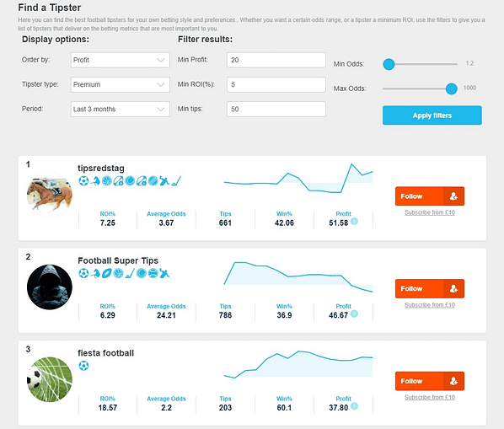Click the Max Odds slider handle

coord(451,88)
